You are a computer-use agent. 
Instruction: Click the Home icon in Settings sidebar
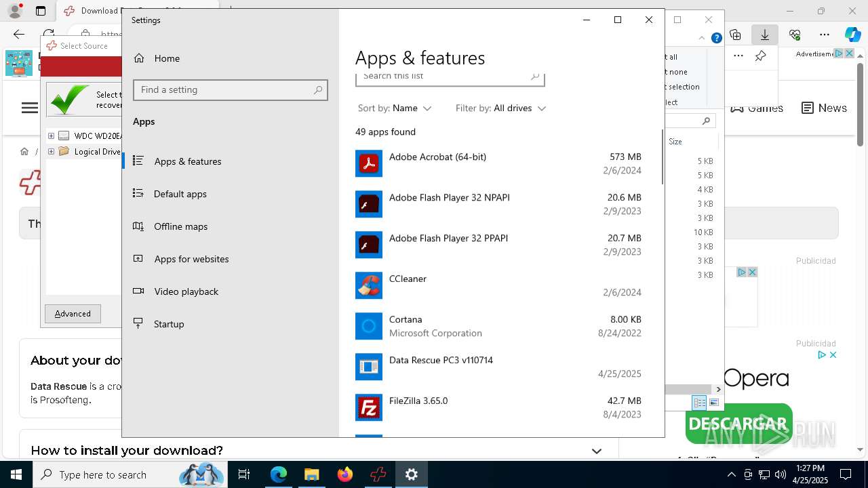pos(139,58)
